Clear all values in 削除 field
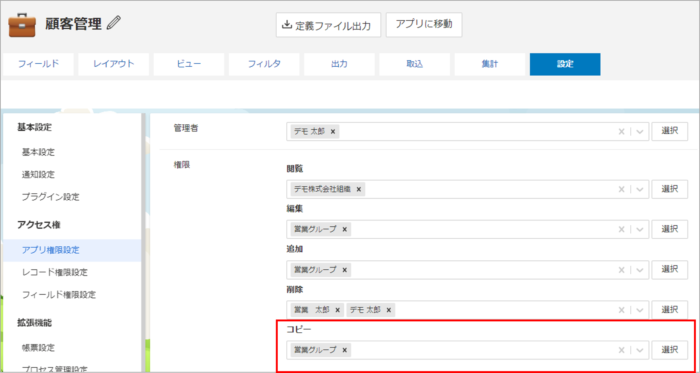Screen dimensions: 700x373 click(x=621, y=310)
